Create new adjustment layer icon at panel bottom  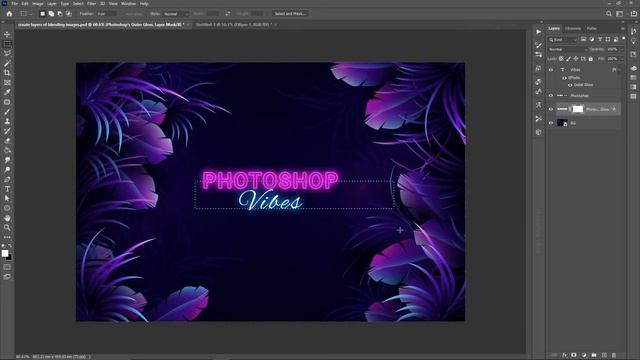point(584,355)
